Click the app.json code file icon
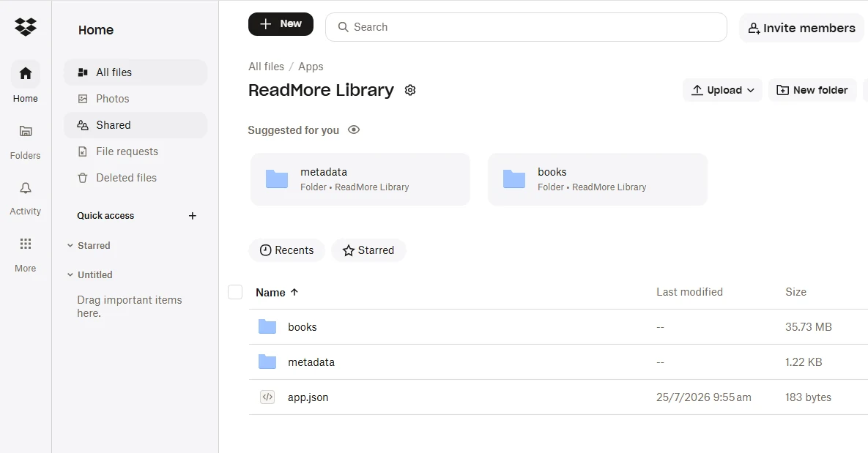 coord(267,397)
